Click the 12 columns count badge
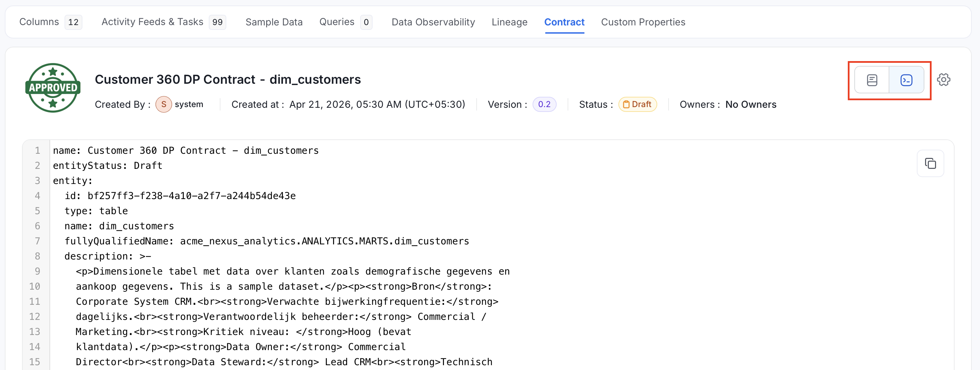 point(73,22)
